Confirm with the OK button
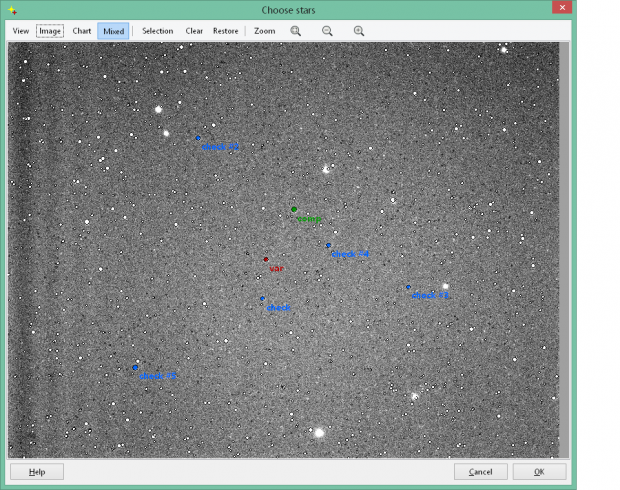 pos(539,472)
